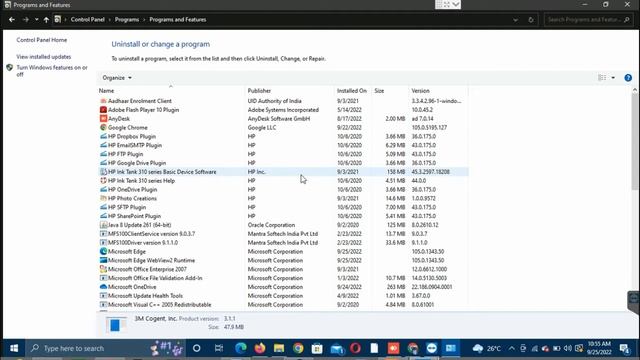This screenshot has height=360, width=640.
Task: Select the Aadhaar Enrolment Client icon
Action: pos(103,101)
